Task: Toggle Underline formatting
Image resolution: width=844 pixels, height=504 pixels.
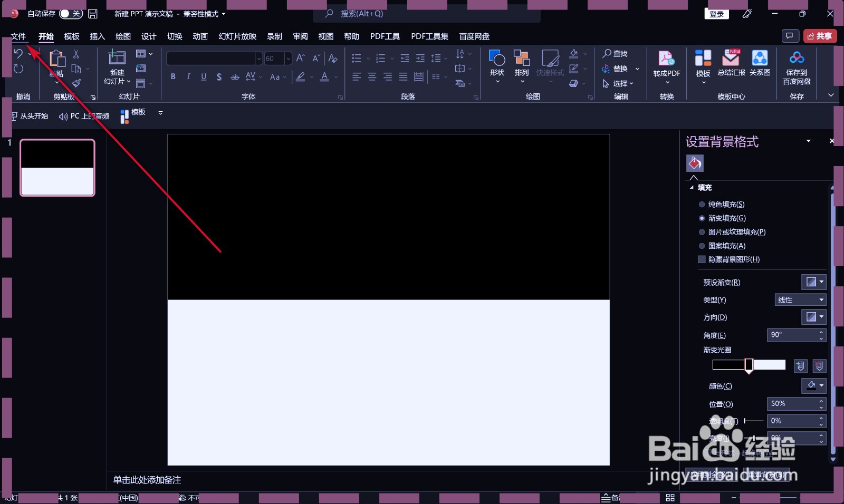Action: (204, 77)
